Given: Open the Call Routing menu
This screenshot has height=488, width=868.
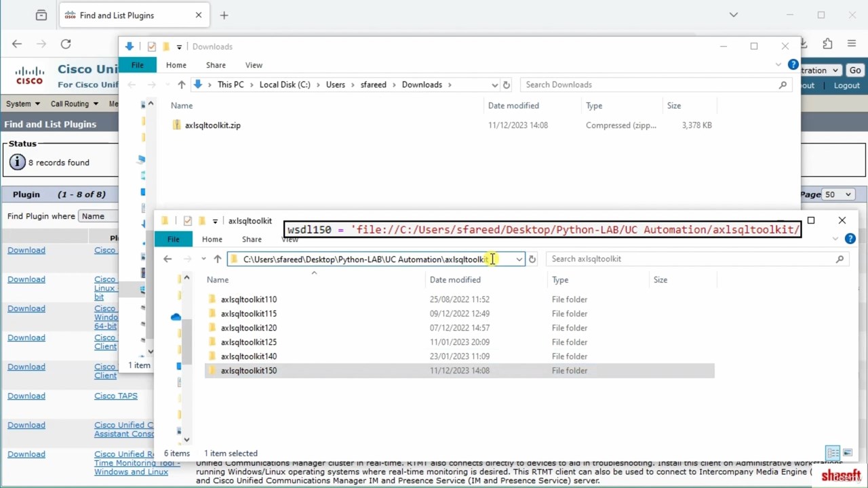Looking at the screenshot, I should [74, 104].
